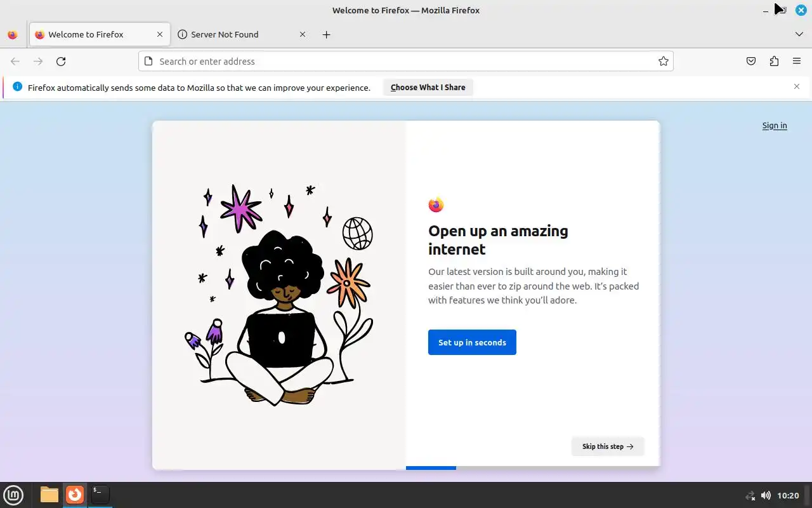Open a new tab with plus icon
The width and height of the screenshot is (812, 508).
326,35
